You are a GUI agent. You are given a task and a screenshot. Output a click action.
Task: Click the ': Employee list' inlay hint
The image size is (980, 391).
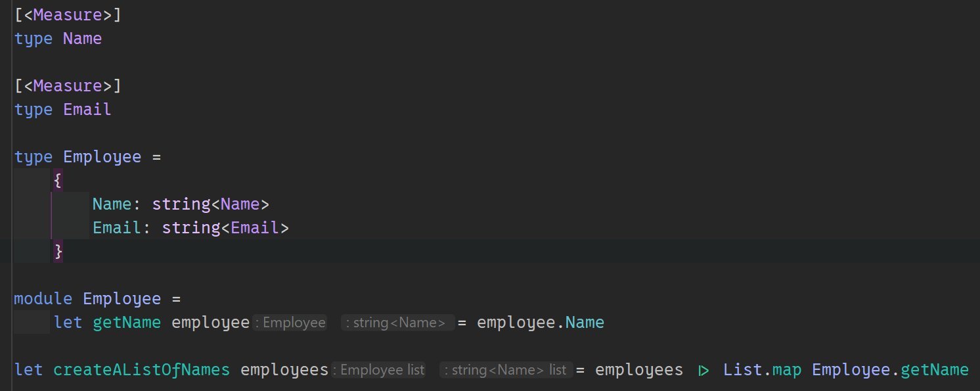pos(380,370)
